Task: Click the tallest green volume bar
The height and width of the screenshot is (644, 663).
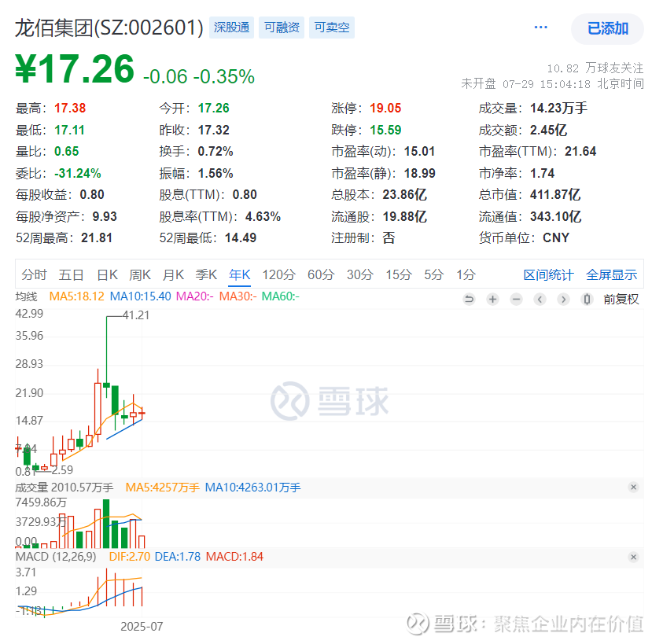Action: pos(106,524)
